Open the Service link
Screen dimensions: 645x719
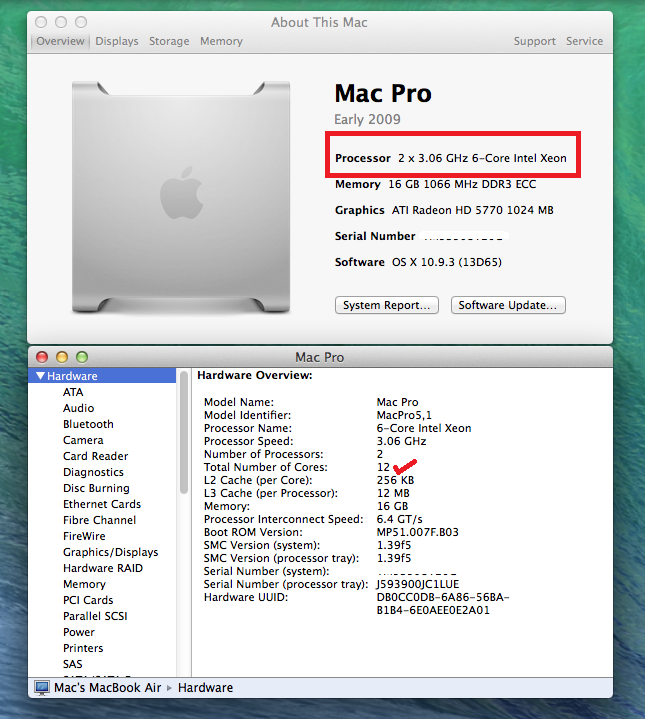pyautogui.click(x=584, y=41)
